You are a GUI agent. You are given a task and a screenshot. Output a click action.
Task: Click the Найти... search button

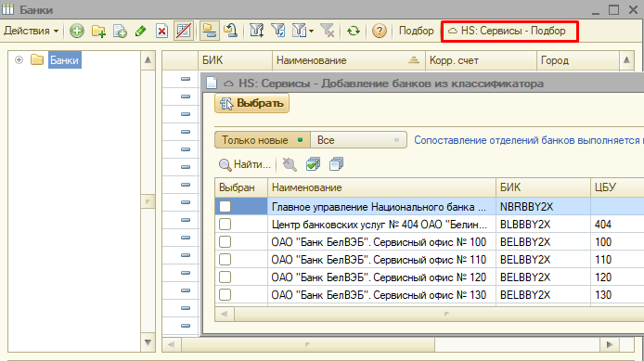point(245,164)
